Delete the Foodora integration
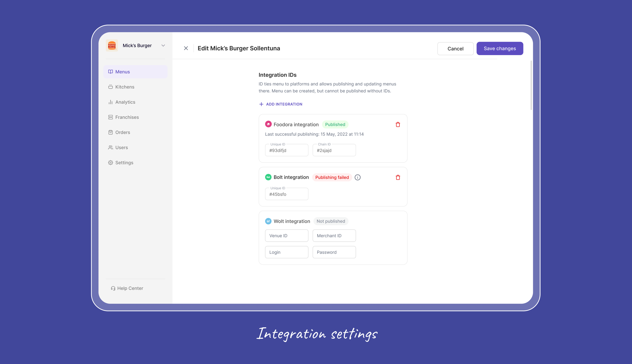 tap(398, 124)
